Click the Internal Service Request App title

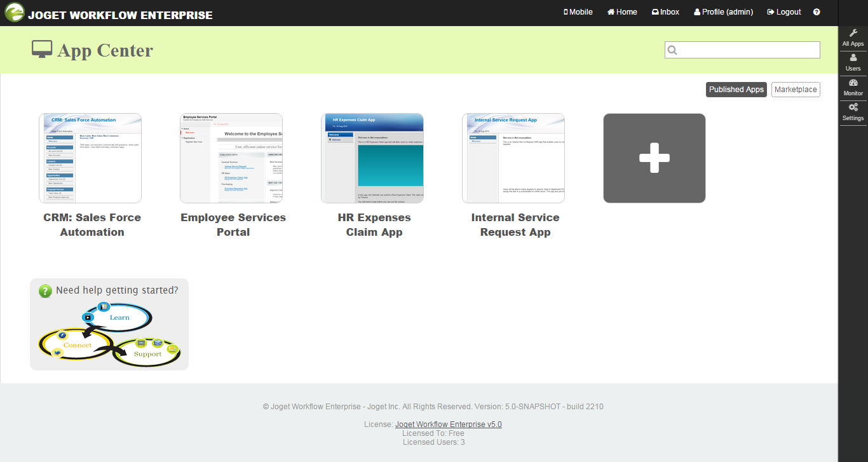pyautogui.click(x=515, y=225)
